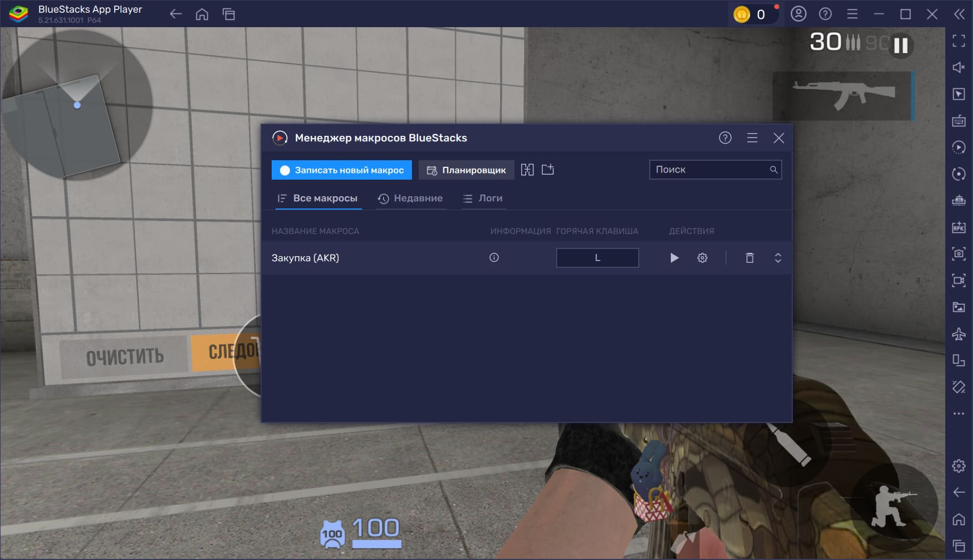973x560 pixels.
Task: Switch to Недавние tab
Action: 410,198
